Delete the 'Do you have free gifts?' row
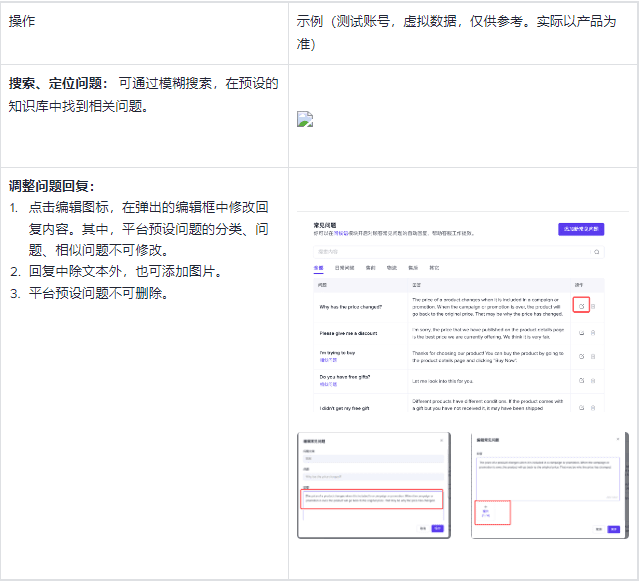 pos(593,380)
